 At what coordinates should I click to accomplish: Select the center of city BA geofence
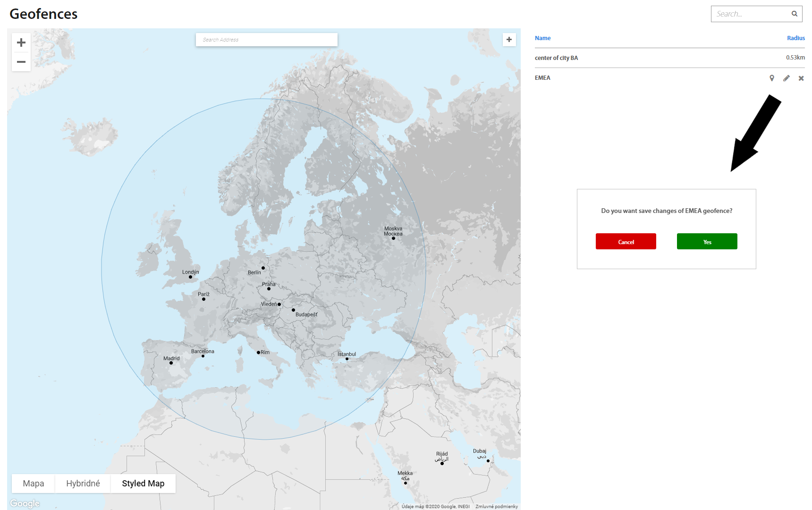[556, 58]
